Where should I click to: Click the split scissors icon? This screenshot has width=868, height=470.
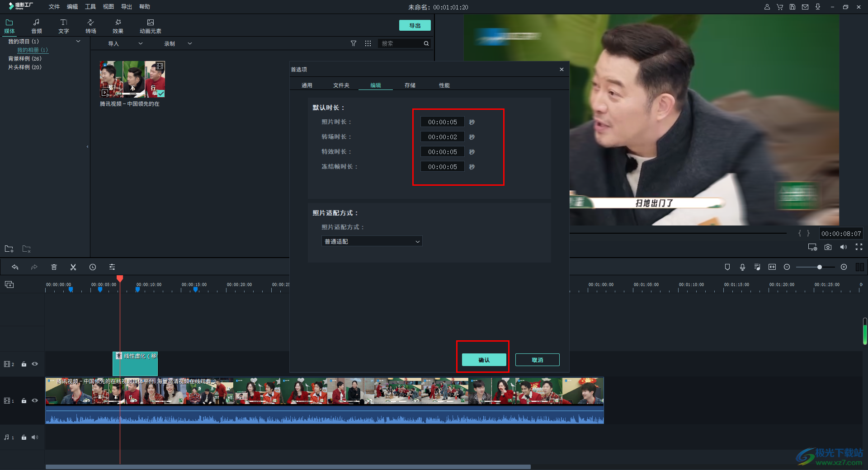click(73, 267)
